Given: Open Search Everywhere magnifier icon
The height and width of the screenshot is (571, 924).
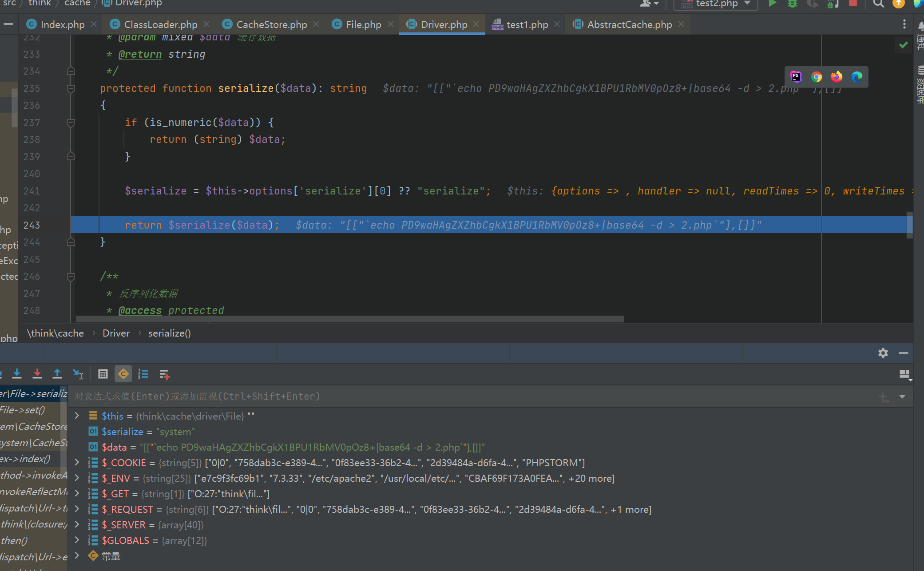Looking at the screenshot, I should (x=878, y=4).
